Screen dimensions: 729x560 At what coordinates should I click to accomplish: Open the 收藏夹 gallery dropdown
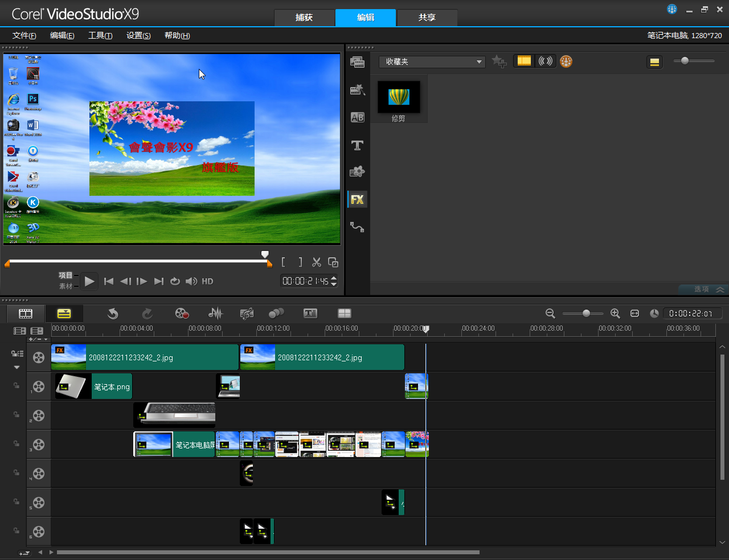[432, 61]
